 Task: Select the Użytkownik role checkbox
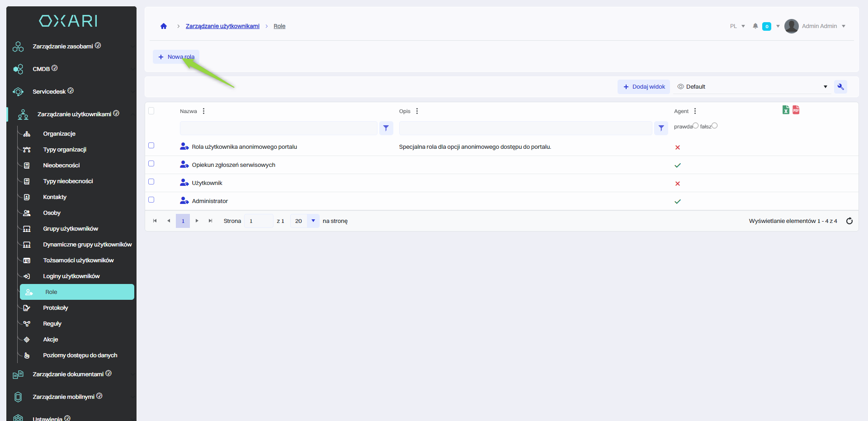(151, 182)
